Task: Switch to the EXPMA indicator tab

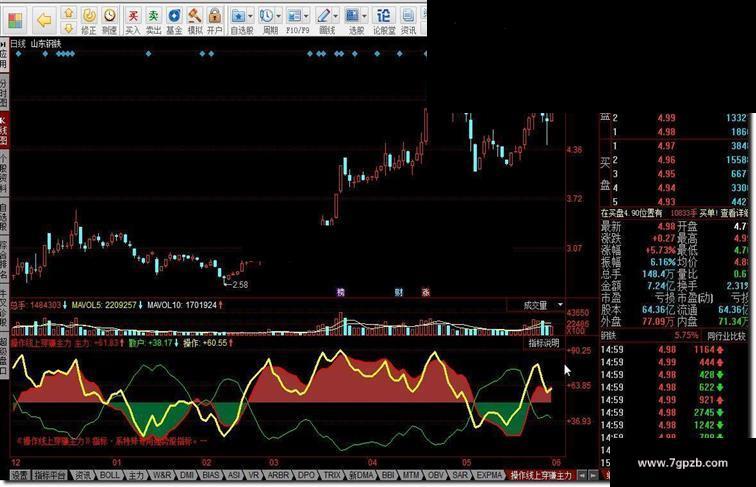Action: point(489,475)
